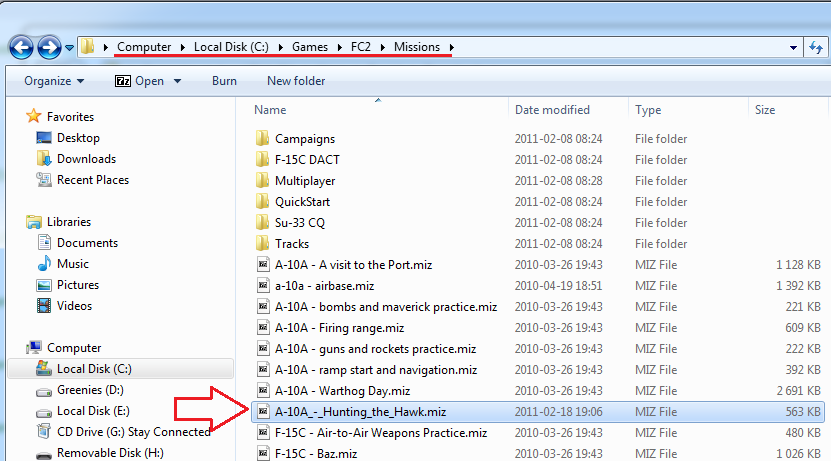Click date 2011-02-18 19:06

(x=559, y=412)
